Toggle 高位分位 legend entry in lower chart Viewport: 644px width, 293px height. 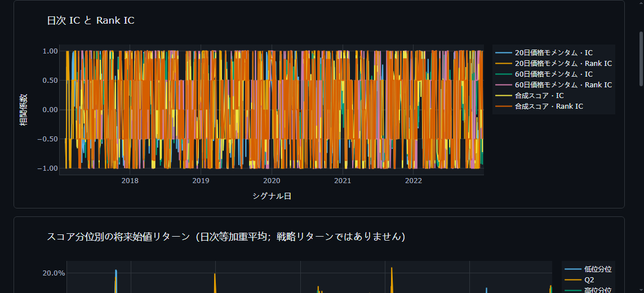pyautogui.click(x=588, y=290)
